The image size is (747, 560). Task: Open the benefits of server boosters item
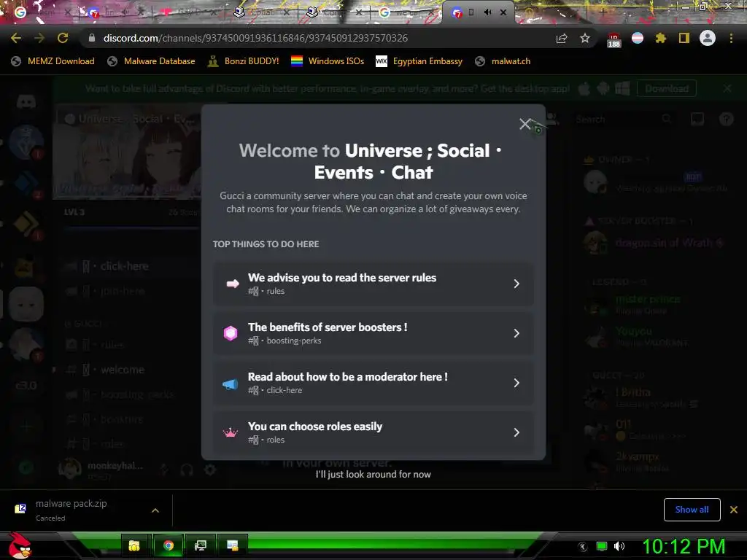tap(373, 333)
